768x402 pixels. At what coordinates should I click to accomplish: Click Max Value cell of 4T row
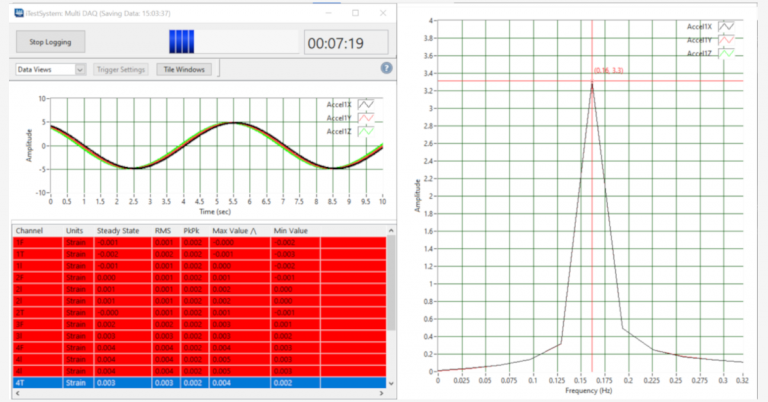[x=240, y=383]
